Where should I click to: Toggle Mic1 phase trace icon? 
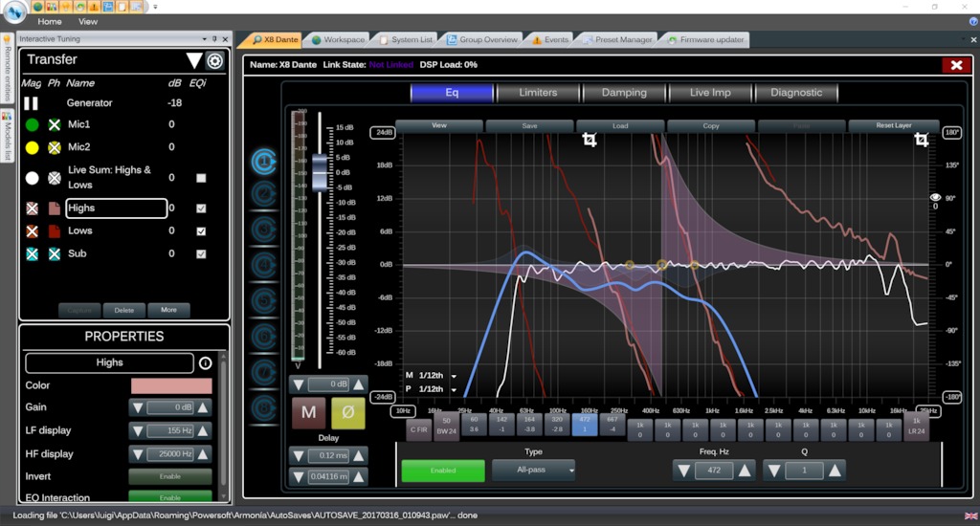[55, 125]
